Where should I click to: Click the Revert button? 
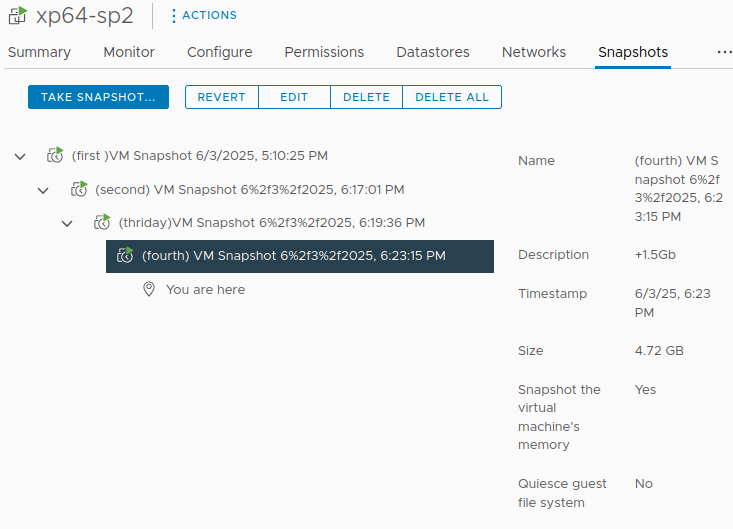[x=221, y=97]
